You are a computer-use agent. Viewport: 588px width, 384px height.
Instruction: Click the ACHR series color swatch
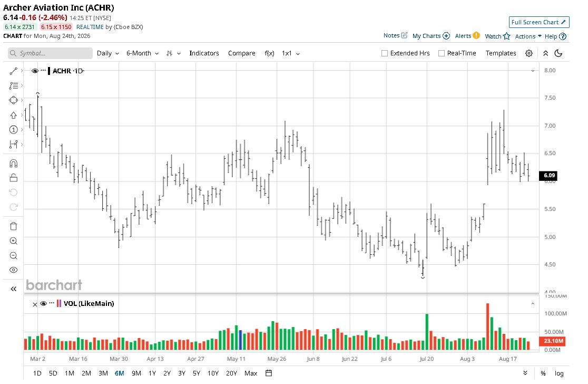[49, 71]
